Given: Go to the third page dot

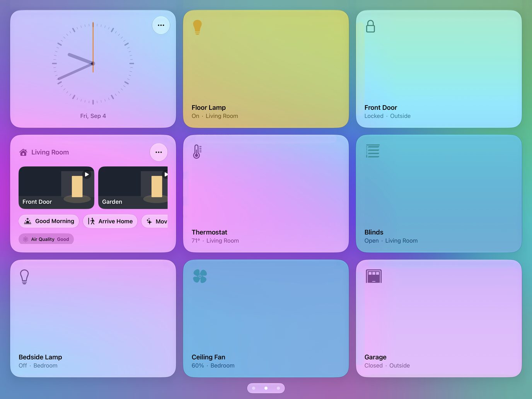Looking at the screenshot, I should [278, 388].
